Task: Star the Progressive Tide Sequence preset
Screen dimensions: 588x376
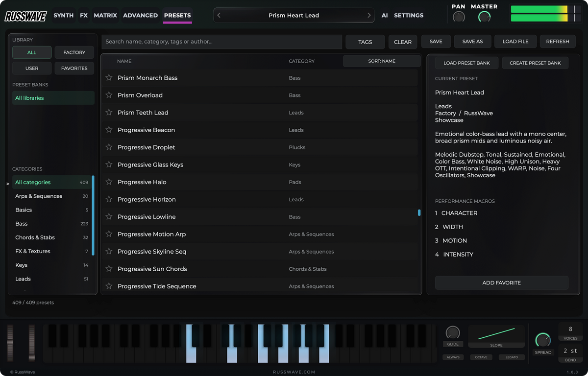Action: (109, 286)
